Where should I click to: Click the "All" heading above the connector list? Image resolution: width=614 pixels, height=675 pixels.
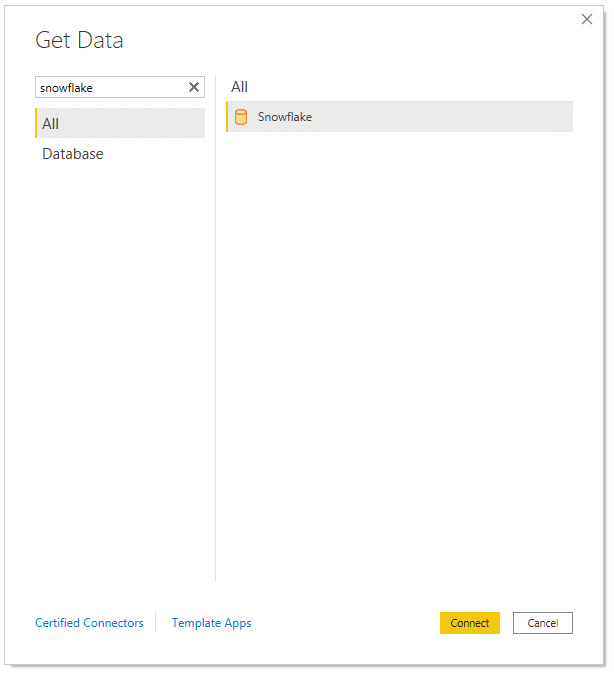click(x=239, y=87)
